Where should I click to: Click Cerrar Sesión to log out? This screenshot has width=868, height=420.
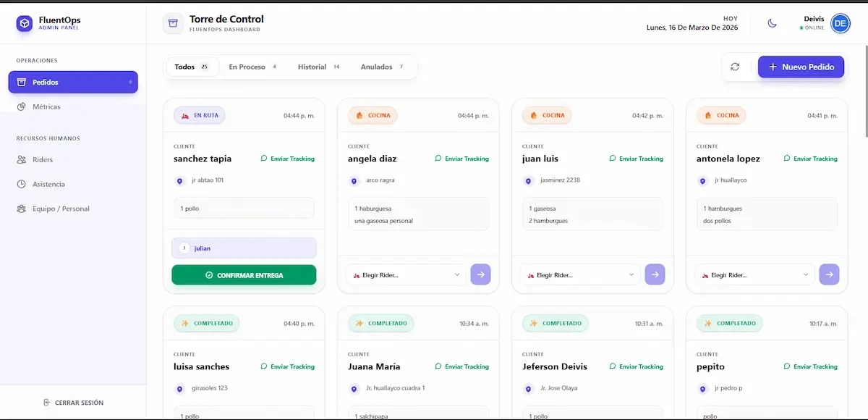[x=73, y=403]
